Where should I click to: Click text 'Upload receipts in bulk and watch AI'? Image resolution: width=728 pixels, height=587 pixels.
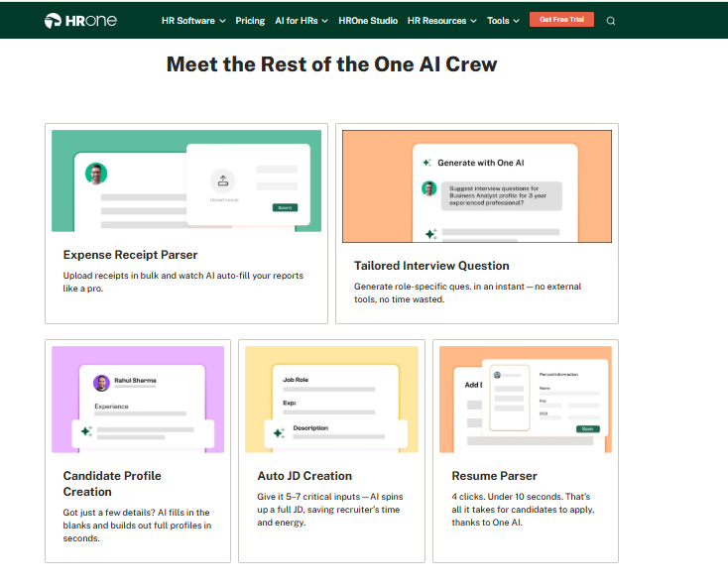click(x=139, y=276)
